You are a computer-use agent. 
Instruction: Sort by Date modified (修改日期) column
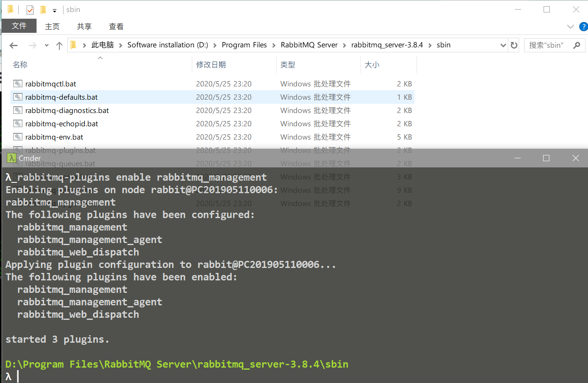(x=234, y=64)
